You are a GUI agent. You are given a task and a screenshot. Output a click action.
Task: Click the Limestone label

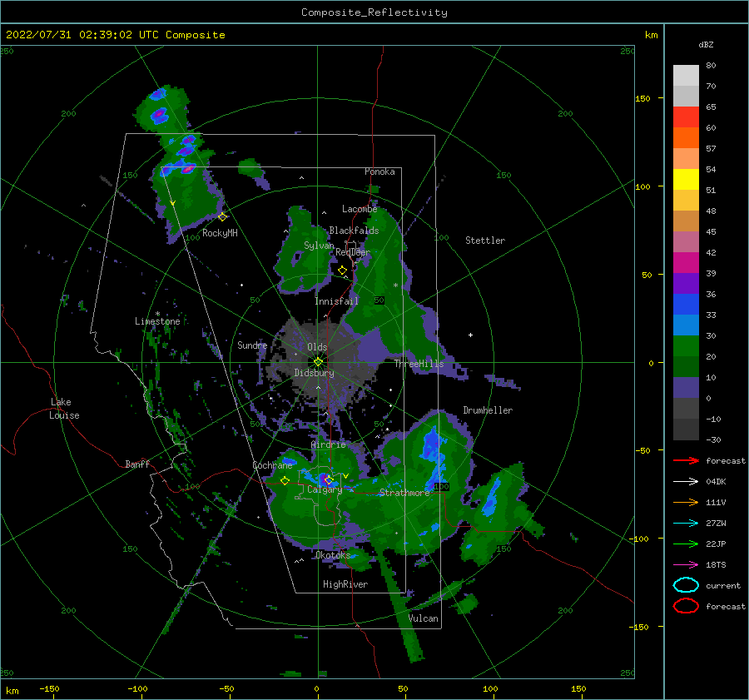point(157,321)
